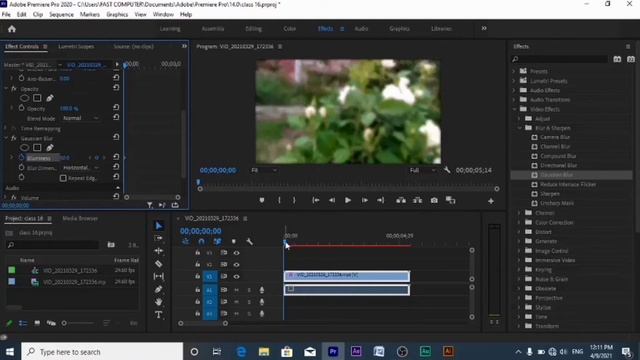The image size is (640, 360).
Task: Click Mark Out button
Action: 294,200
